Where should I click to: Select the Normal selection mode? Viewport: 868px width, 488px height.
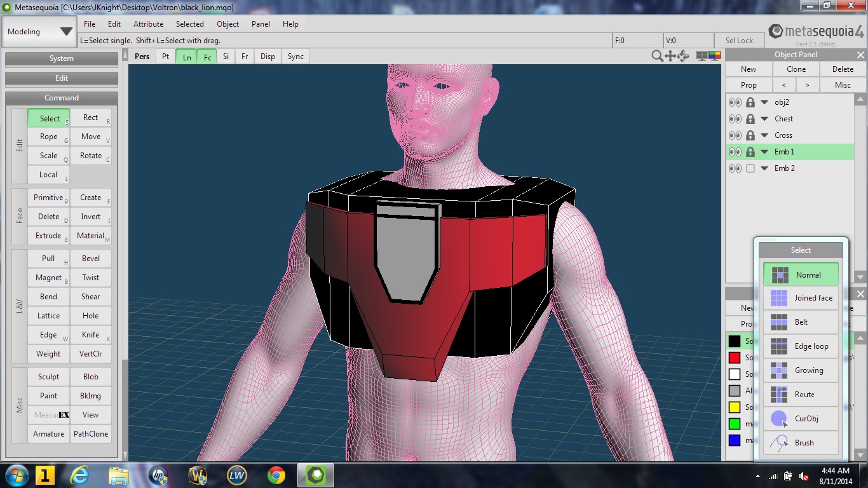tap(801, 274)
